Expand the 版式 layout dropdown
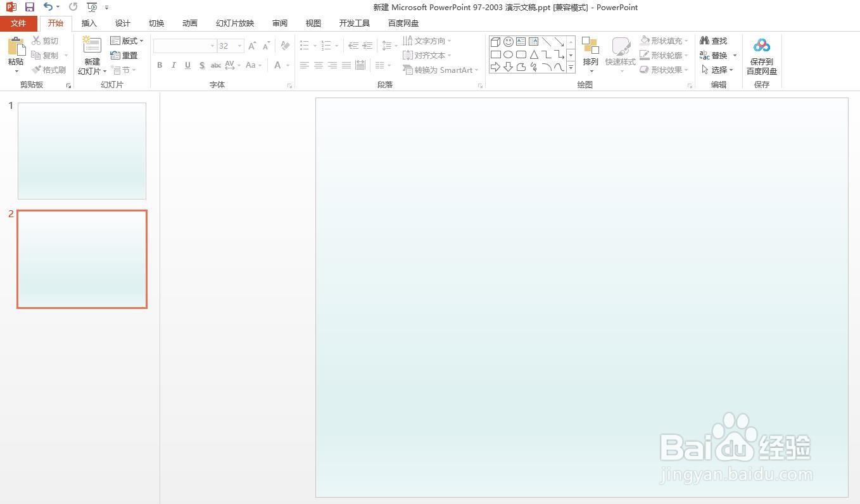This screenshot has height=504, width=860. (x=127, y=41)
